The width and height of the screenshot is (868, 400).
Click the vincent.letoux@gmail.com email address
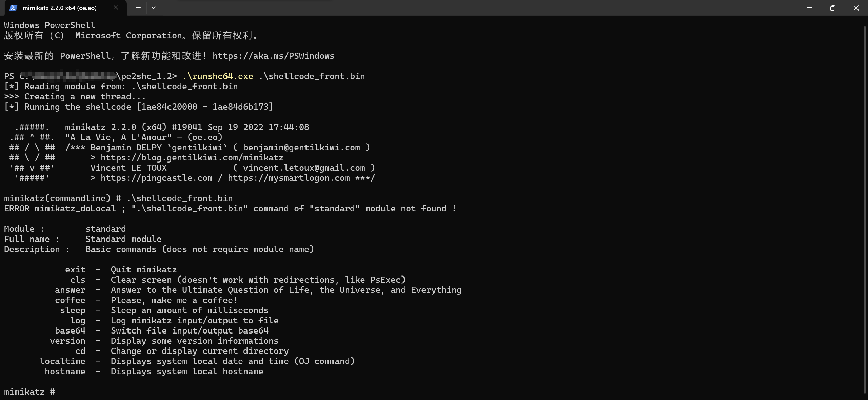point(304,168)
